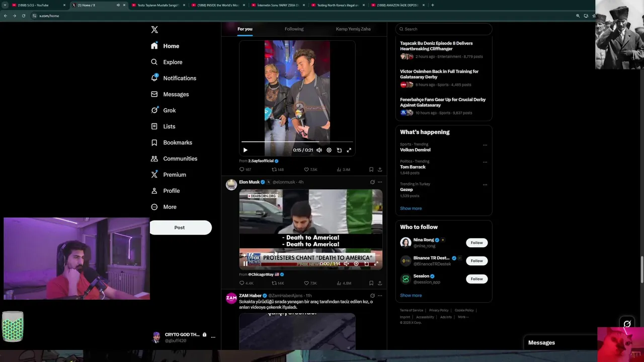Open ZAM Haber profile avatar
This screenshot has height=362, width=644.
point(231,298)
